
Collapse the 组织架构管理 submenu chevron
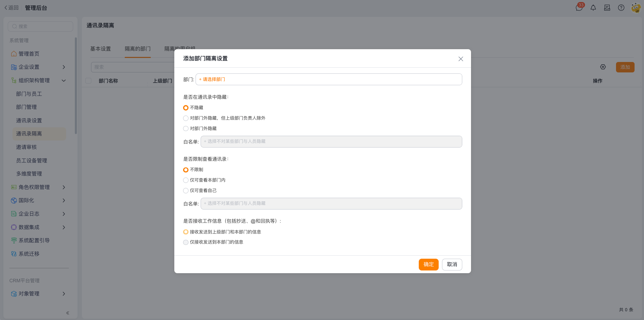pyautogui.click(x=64, y=81)
